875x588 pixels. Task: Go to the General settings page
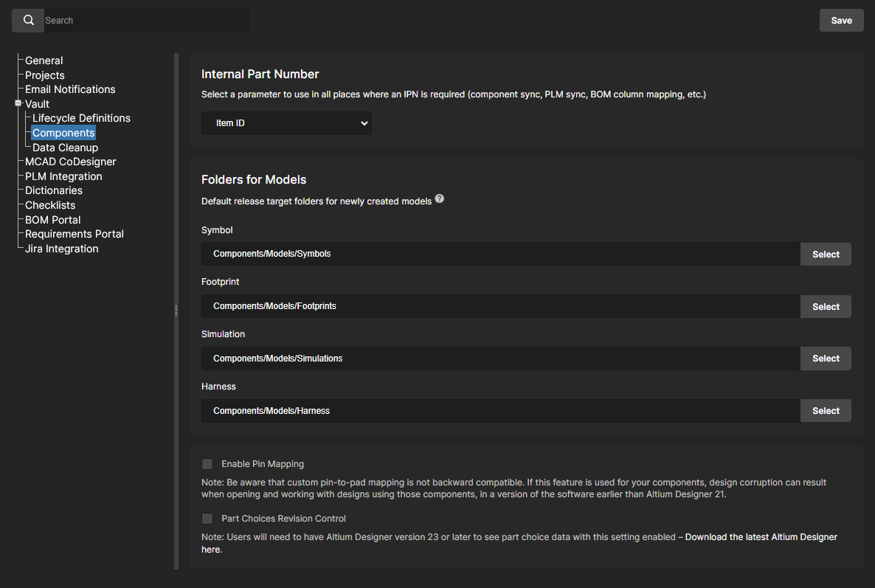(44, 60)
